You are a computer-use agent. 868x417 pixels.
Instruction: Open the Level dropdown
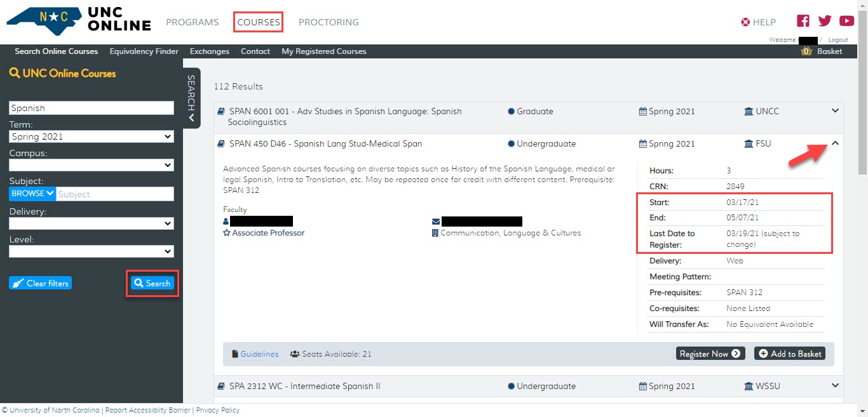tap(92, 251)
